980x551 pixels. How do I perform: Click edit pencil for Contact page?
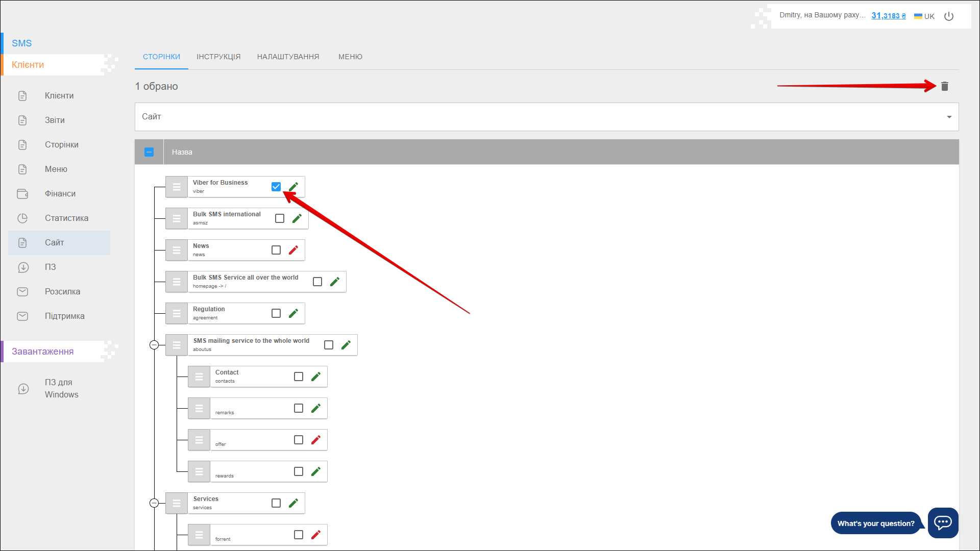coord(316,377)
